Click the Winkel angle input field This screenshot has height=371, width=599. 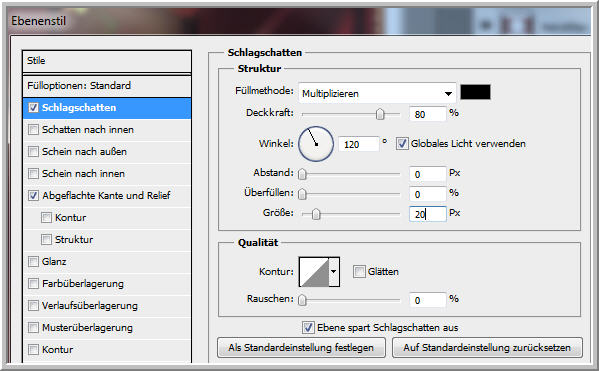[x=358, y=144]
